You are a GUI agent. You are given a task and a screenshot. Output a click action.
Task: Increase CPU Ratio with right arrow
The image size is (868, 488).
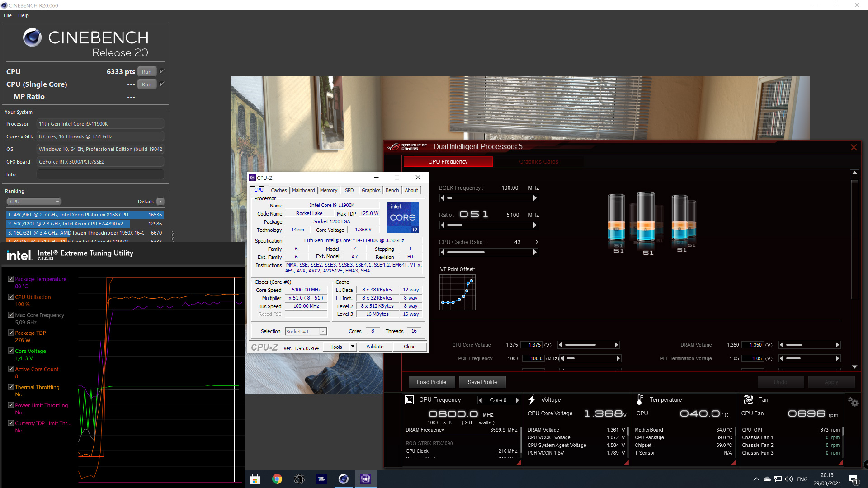535,225
